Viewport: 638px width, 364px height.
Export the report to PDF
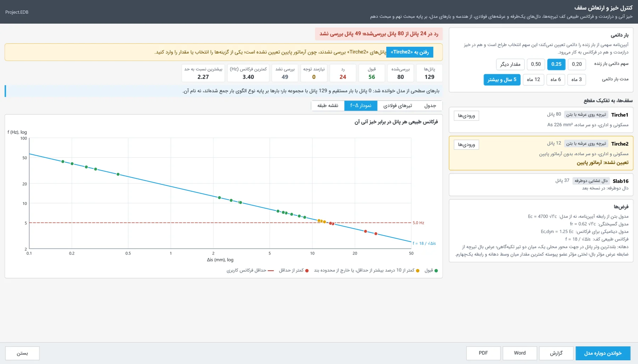(483, 353)
